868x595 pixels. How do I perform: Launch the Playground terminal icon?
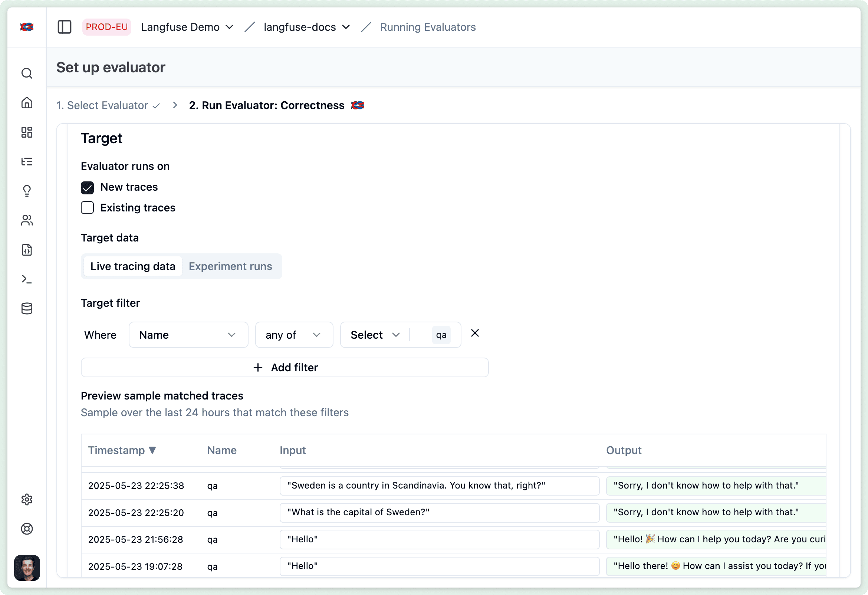(x=26, y=279)
